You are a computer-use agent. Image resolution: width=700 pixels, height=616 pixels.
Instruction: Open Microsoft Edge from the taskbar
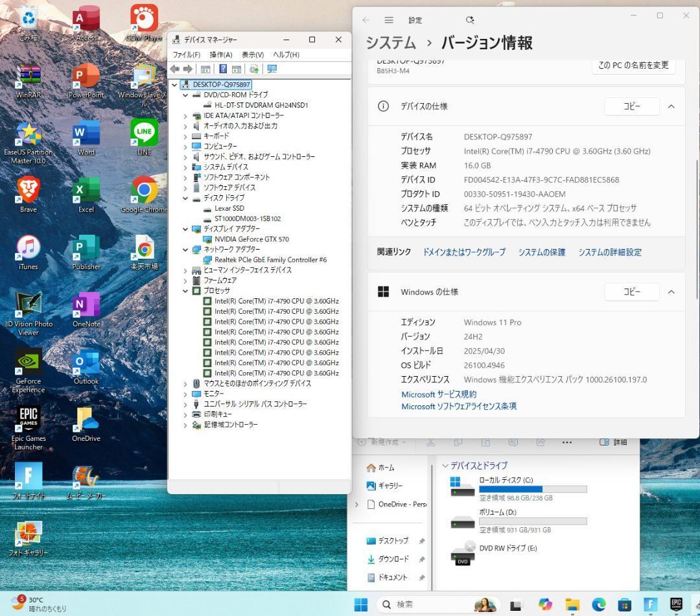coord(598,604)
